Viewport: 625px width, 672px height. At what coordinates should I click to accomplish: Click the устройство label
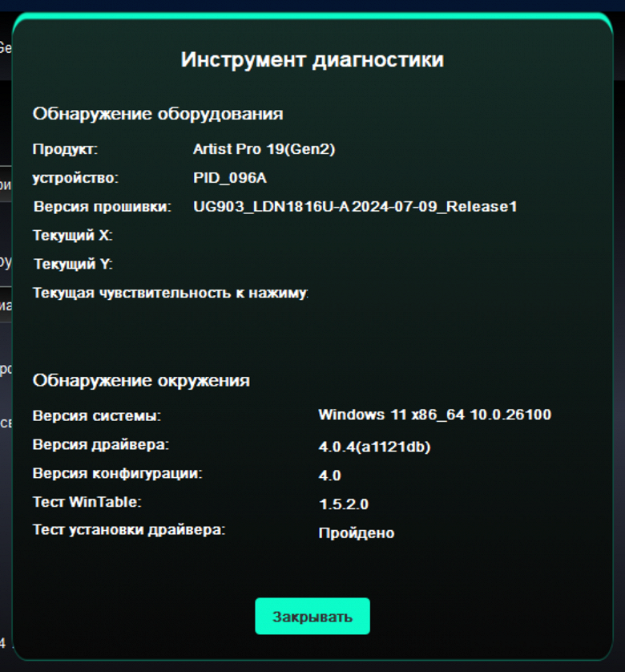click(75, 178)
